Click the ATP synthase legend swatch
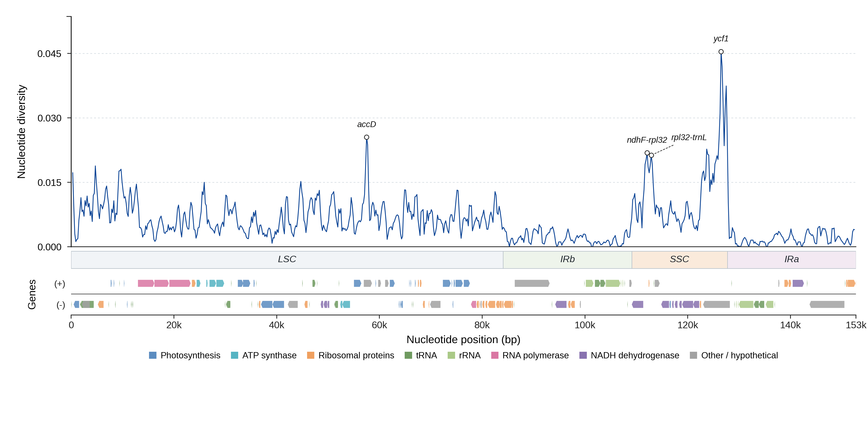This screenshot has width=868, height=422. pos(235,355)
